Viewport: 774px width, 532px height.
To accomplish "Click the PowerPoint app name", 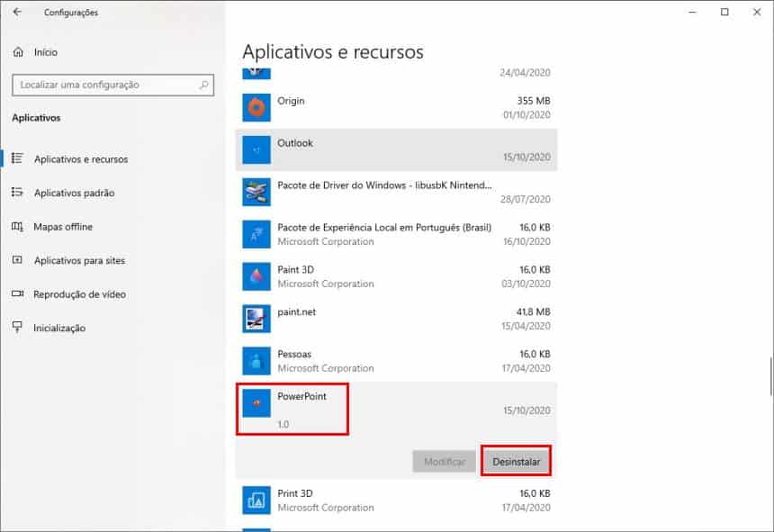I will [301, 396].
